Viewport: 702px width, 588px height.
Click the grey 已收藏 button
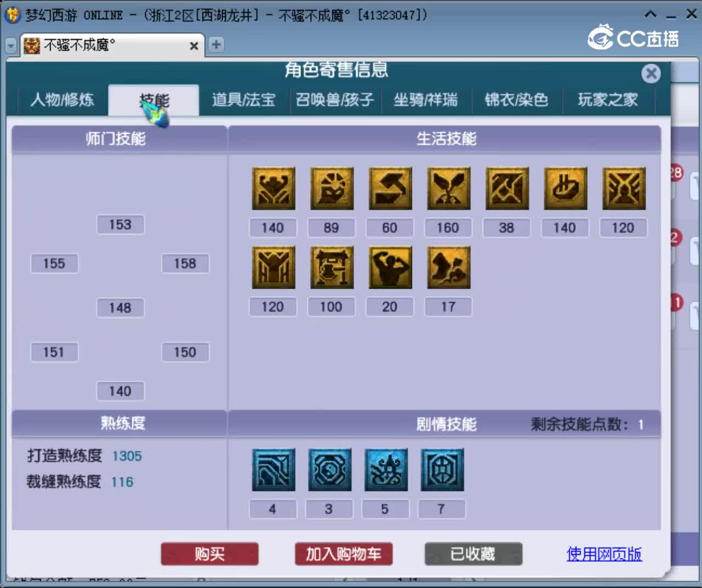pyautogui.click(x=473, y=554)
